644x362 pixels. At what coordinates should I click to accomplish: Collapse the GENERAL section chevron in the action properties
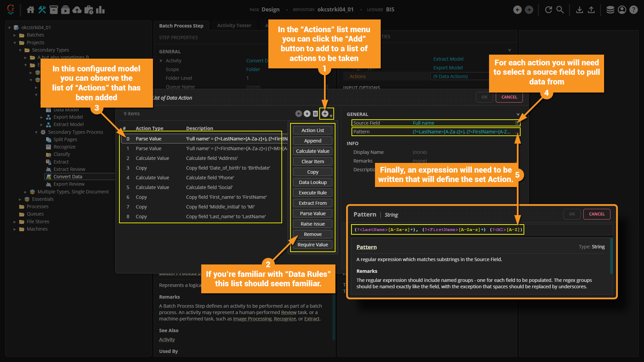518,114
